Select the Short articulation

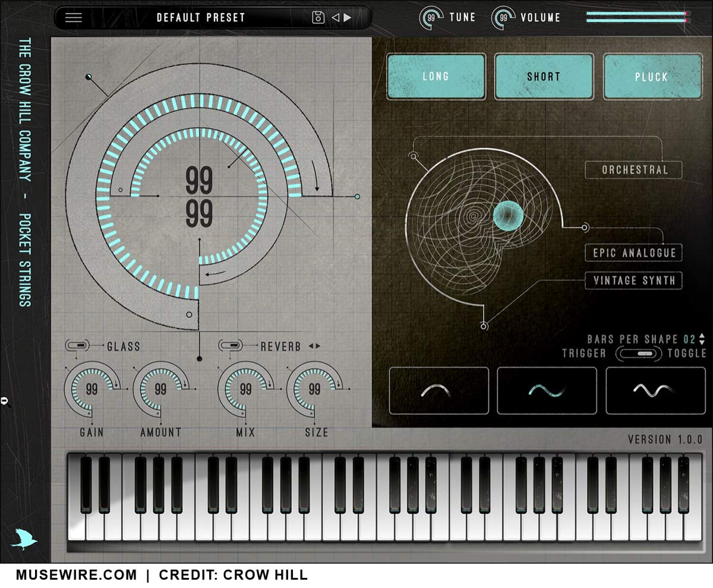tap(544, 77)
